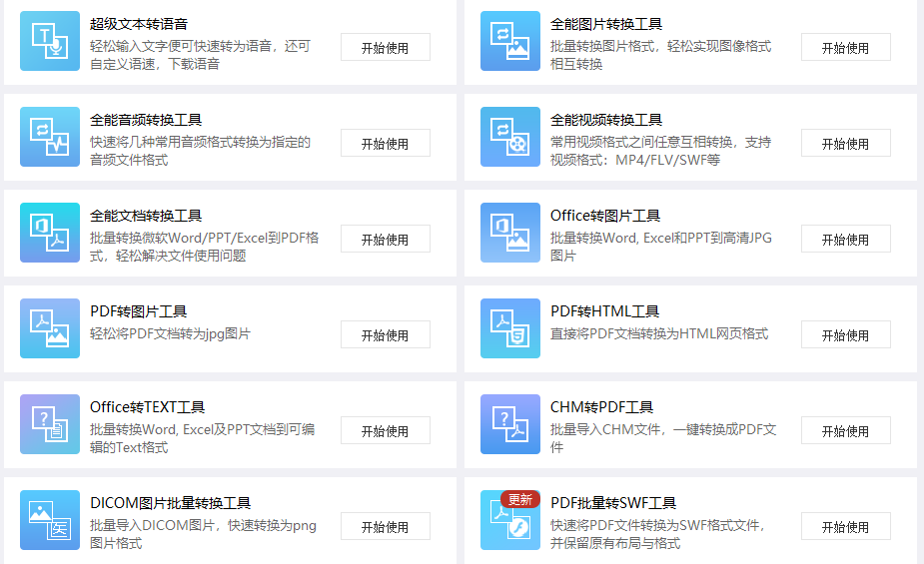The image size is (924, 564).
Task: Launch DICOM图片批量转换工具 via 开始使用
Action: (x=386, y=527)
